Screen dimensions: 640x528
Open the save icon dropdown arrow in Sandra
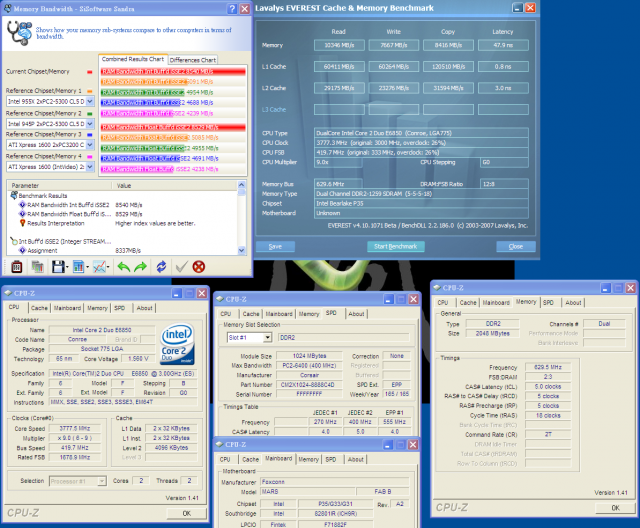(67, 267)
